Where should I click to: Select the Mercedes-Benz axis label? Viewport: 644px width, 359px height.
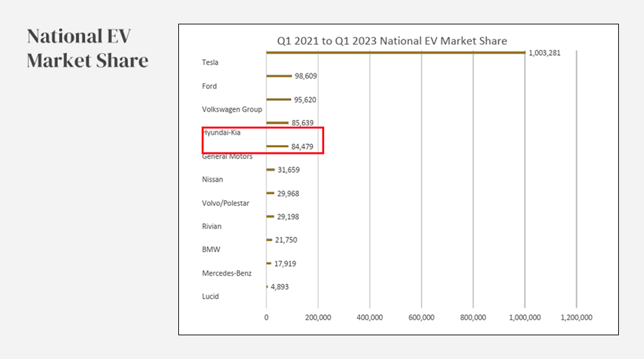(226, 273)
